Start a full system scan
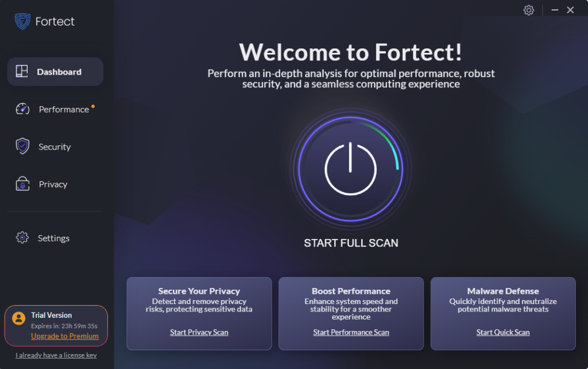Image resolution: width=588 pixels, height=369 pixels. 351,168
